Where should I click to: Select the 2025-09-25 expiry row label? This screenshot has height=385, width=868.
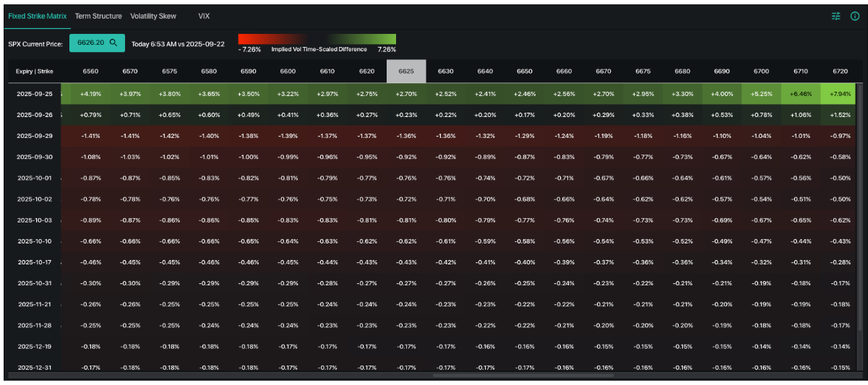[33, 94]
